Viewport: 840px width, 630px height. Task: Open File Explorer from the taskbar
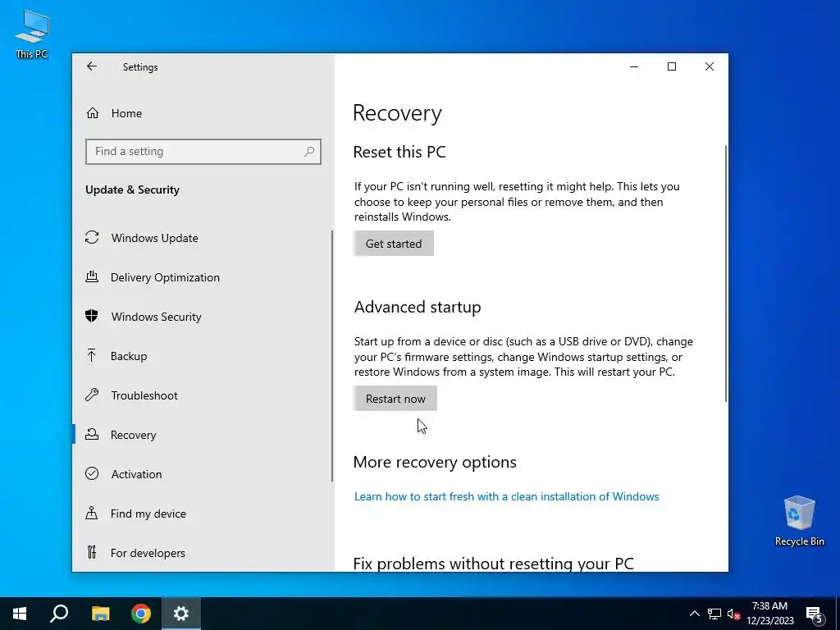(100, 614)
